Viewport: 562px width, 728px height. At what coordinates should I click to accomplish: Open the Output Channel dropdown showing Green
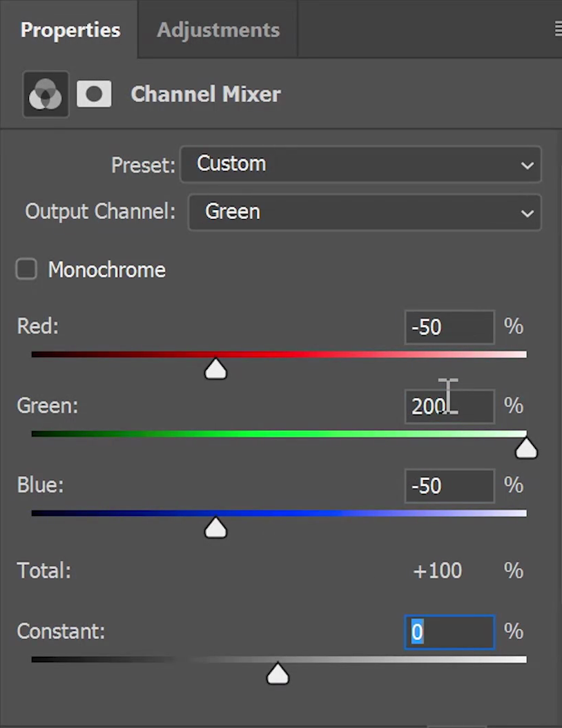[x=365, y=212]
